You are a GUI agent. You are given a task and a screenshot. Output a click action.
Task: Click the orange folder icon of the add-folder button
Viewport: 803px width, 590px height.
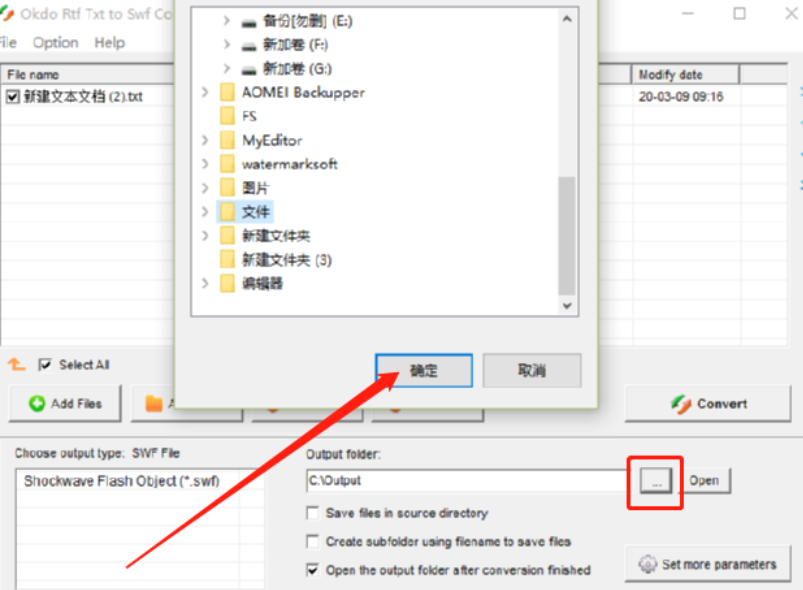coord(154,404)
